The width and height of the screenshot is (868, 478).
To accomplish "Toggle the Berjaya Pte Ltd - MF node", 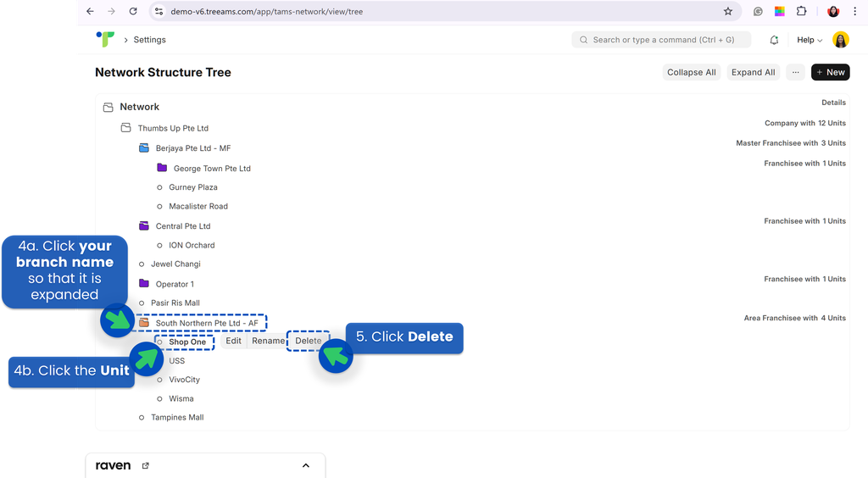I will pyautogui.click(x=193, y=148).
